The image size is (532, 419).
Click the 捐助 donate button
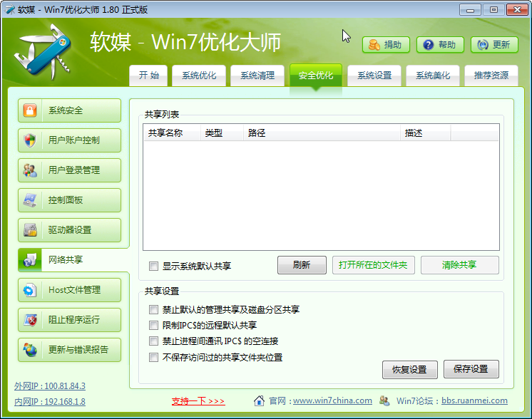pos(386,45)
